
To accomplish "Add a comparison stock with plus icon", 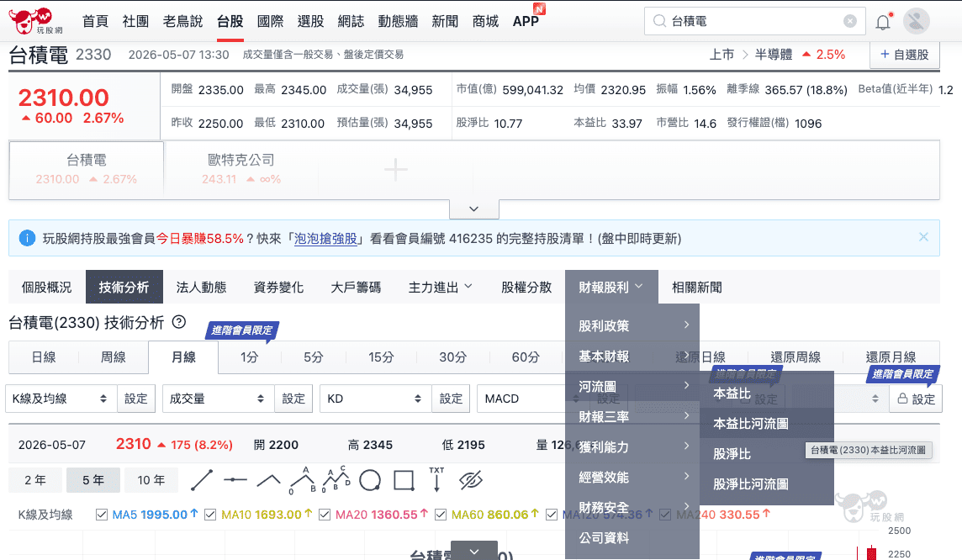I will (396, 170).
